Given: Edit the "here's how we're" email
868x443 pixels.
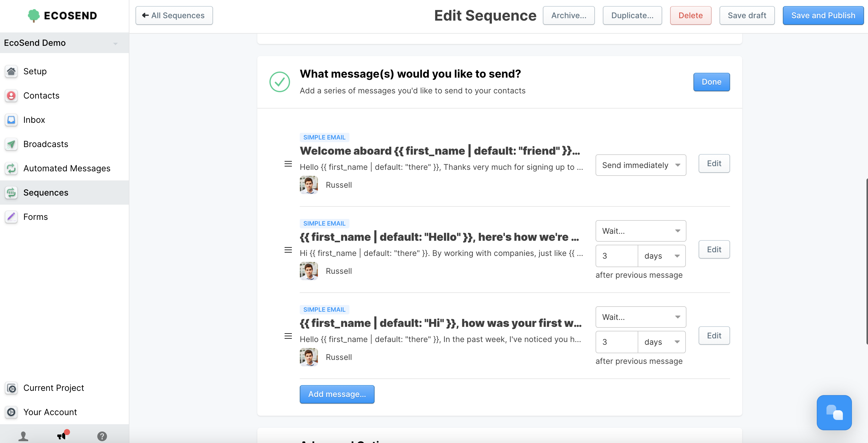Looking at the screenshot, I should tap(714, 250).
